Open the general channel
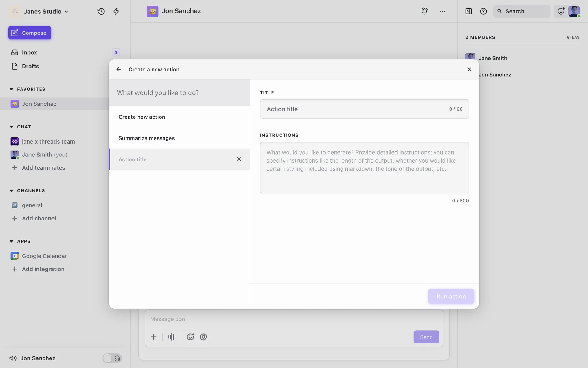Image resolution: width=588 pixels, height=368 pixels. point(32,205)
